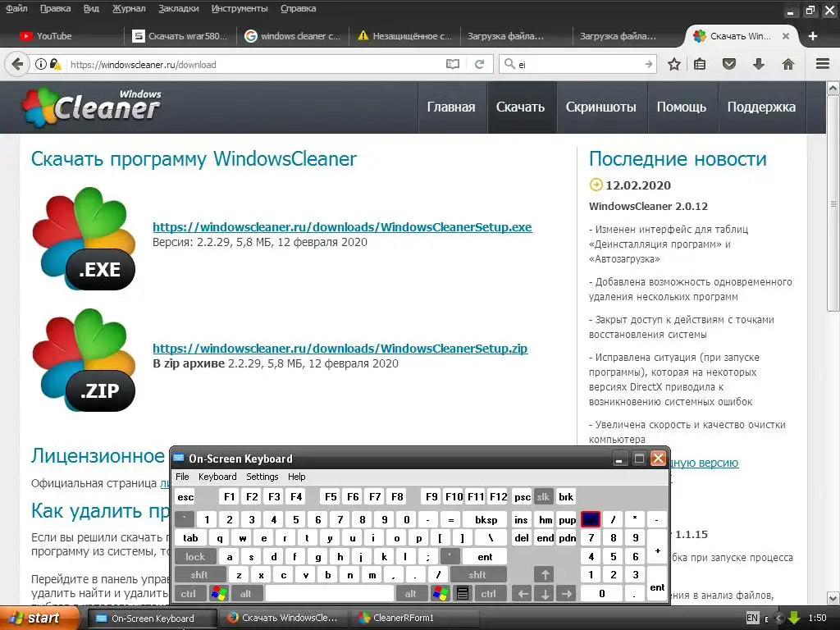The image size is (840, 630).
Task: Toggle the lock (caps) key
Action: click(x=195, y=557)
